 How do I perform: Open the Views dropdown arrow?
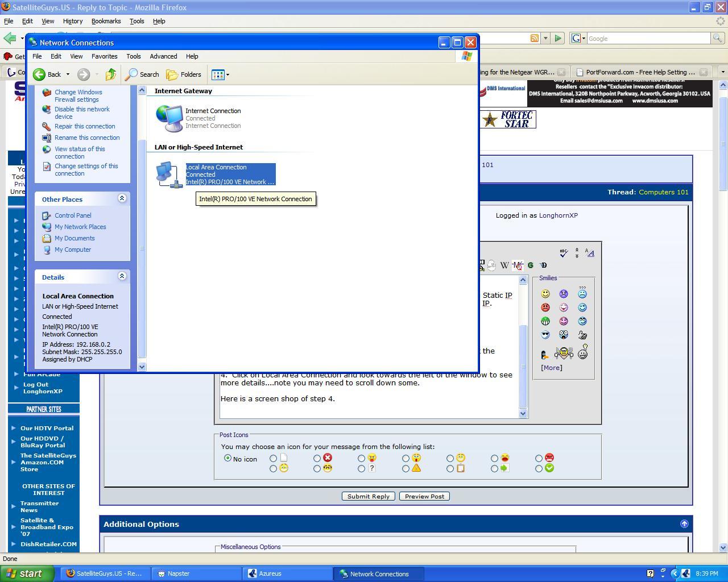(x=227, y=74)
